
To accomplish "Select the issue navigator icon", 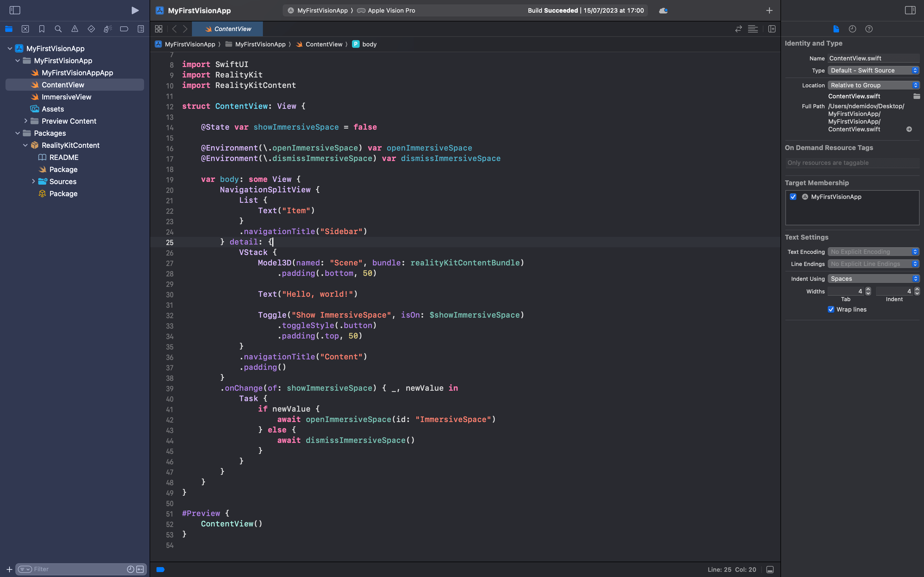I will click(x=75, y=29).
